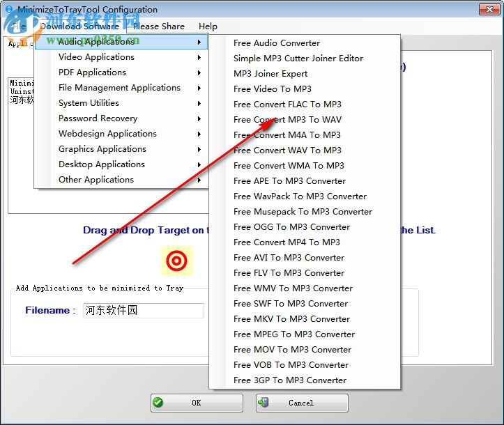Open Other Applications submenu
The width and height of the screenshot is (504, 425).
point(121,180)
